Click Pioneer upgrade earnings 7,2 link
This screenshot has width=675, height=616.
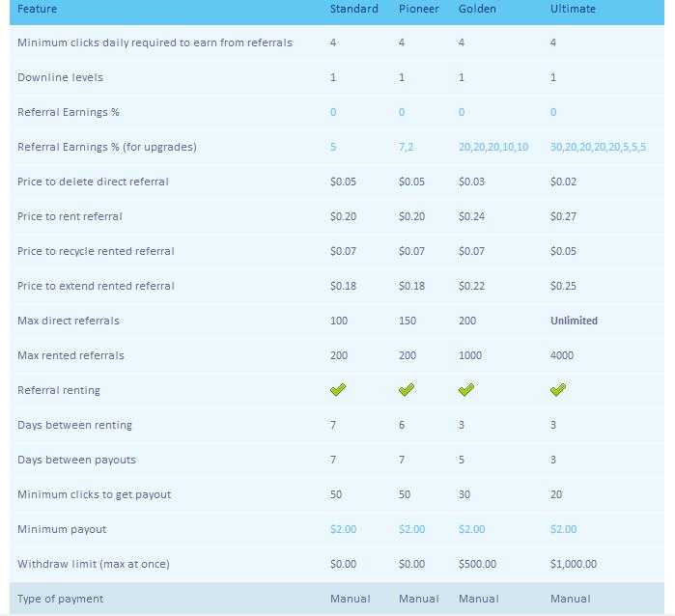pyautogui.click(x=406, y=147)
